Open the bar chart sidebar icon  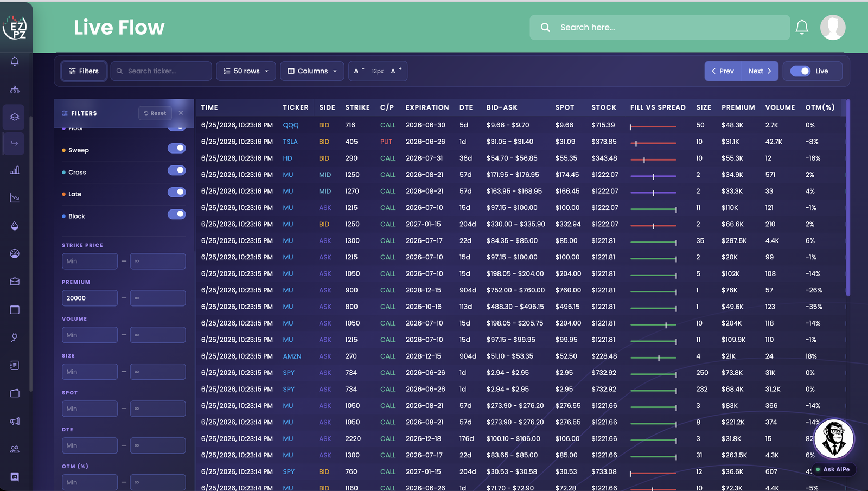click(x=15, y=170)
